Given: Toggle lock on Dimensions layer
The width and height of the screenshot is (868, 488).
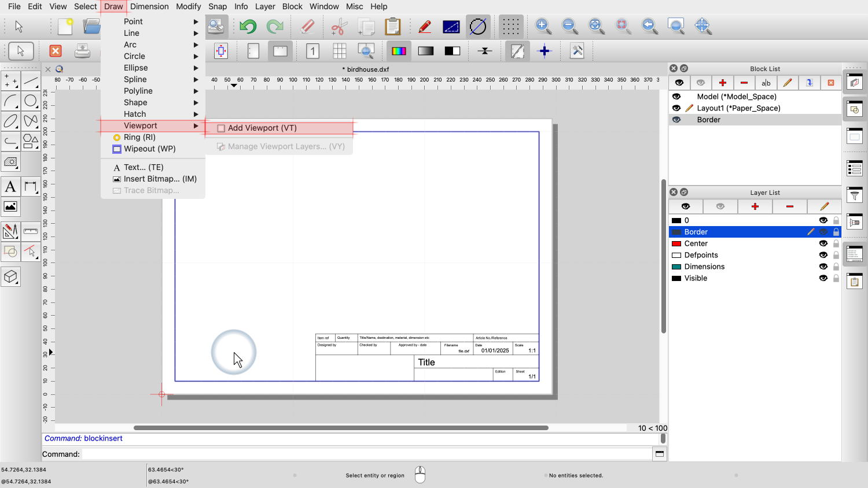Looking at the screenshot, I should click(836, 267).
